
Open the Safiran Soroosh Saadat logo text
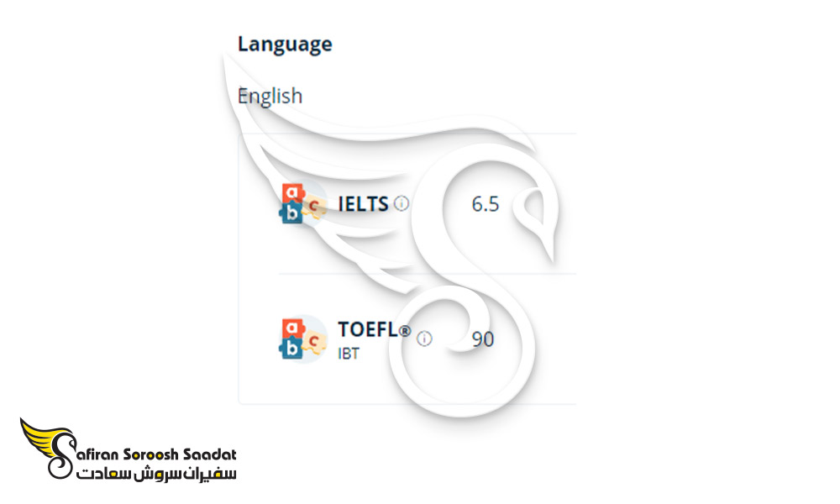155,454
